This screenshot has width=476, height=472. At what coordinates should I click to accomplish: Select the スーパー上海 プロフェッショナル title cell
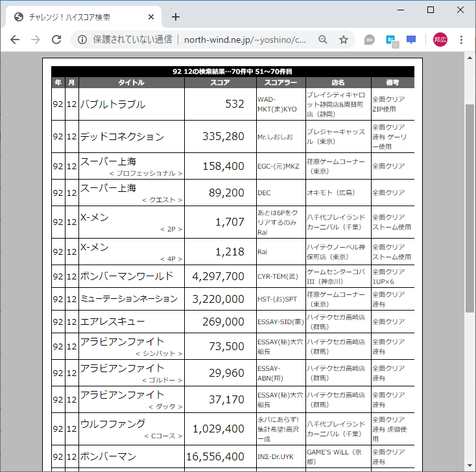coord(132,166)
